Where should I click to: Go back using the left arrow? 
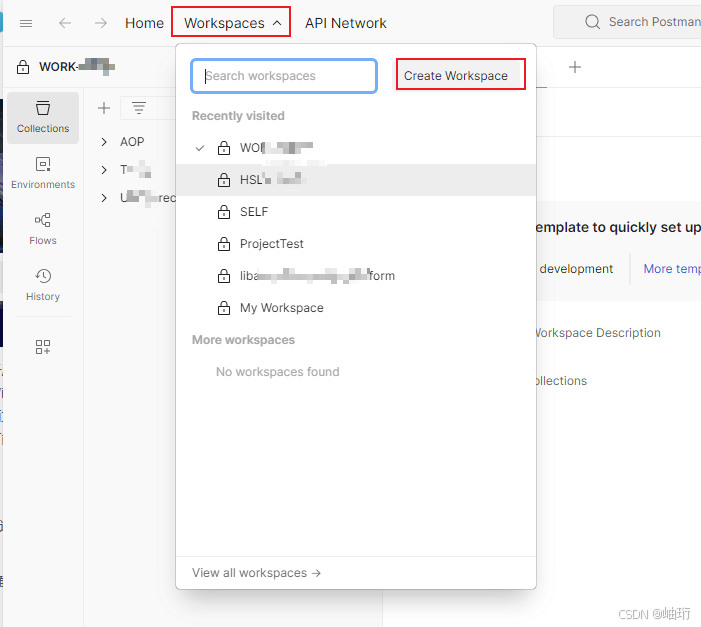tap(65, 23)
